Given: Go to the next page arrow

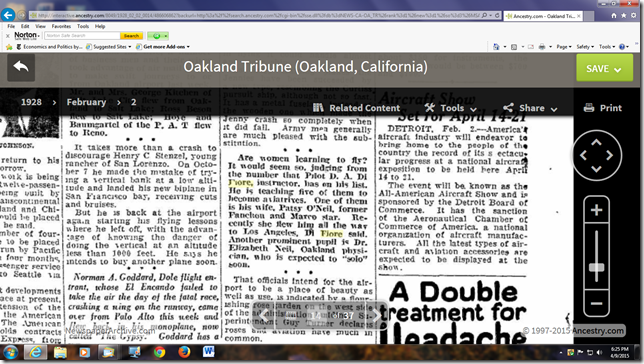Looking at the screenshot, I should click(x=376, y=316).
